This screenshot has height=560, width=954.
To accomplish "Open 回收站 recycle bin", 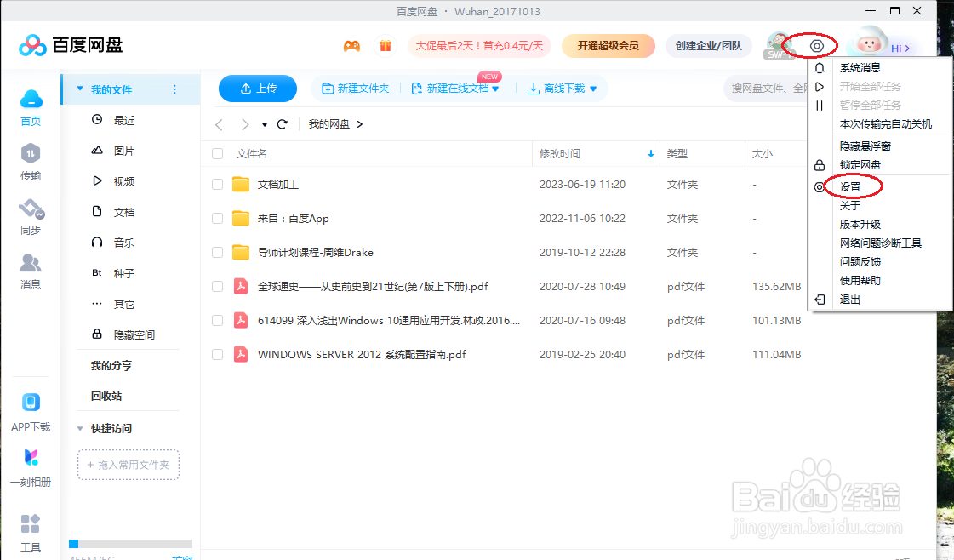I will point(106,397).
